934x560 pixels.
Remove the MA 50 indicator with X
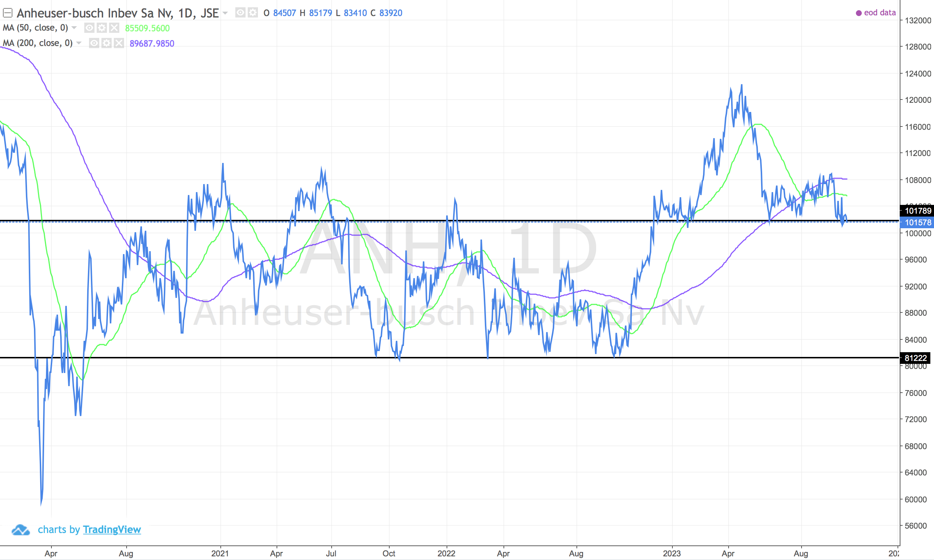pos(114,28)
